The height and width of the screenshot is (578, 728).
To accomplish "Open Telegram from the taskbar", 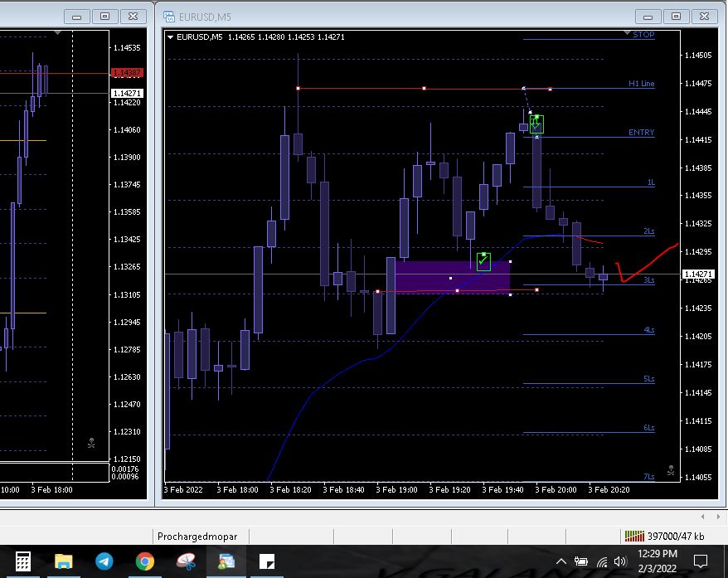I will (104, 561).
